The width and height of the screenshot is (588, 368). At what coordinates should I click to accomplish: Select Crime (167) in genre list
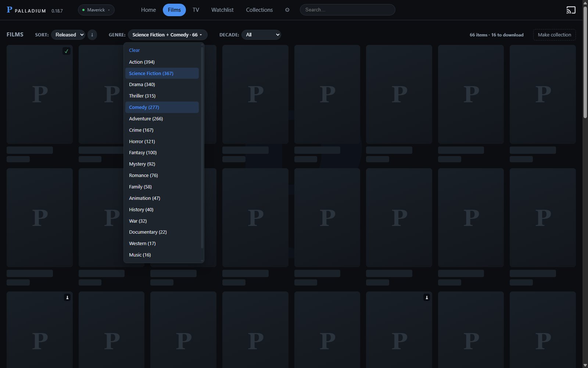[162, 130]
